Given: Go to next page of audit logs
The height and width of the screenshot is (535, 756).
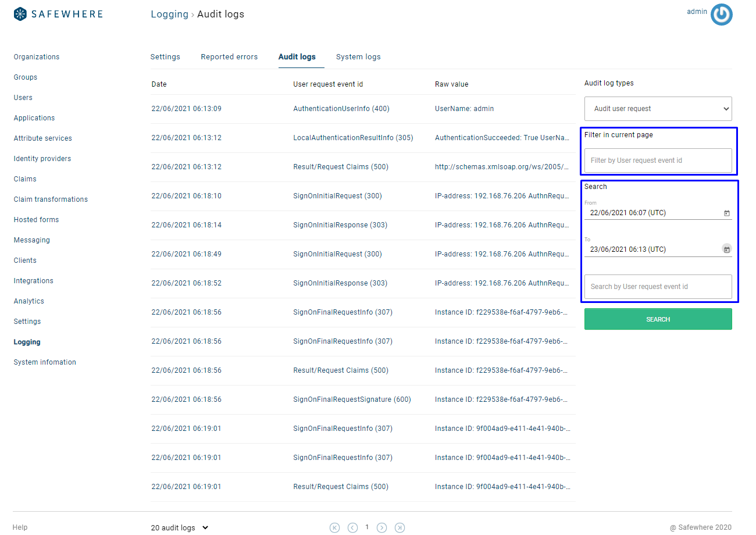Looking at the screenshot, I should [x=381, y=527].
